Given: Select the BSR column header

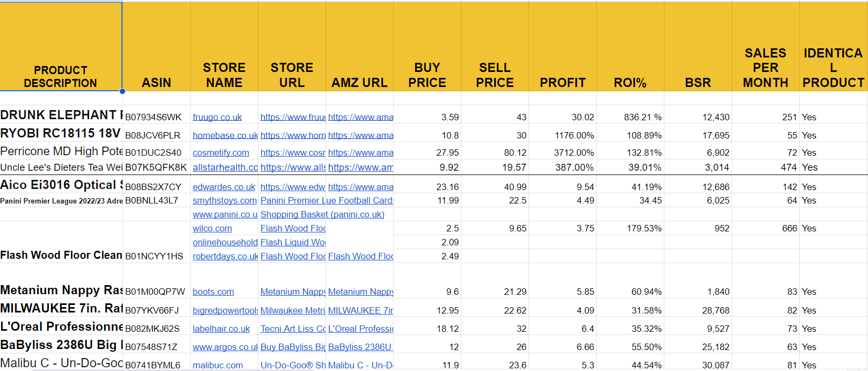Looking at the screenshot, I should [x=698, y=46].
